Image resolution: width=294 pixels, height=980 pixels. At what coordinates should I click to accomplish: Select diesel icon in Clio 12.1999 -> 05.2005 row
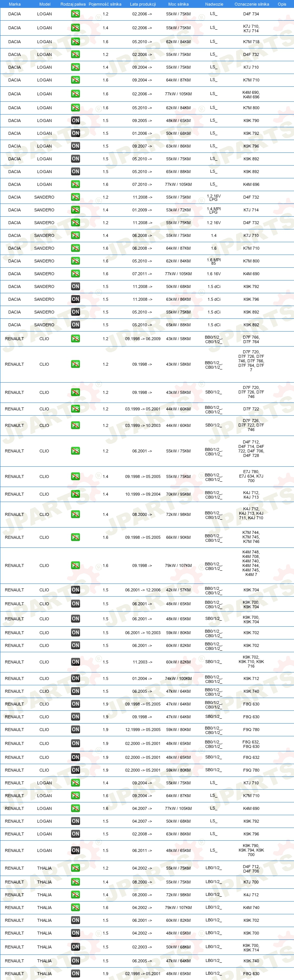(x=76, y=730)
